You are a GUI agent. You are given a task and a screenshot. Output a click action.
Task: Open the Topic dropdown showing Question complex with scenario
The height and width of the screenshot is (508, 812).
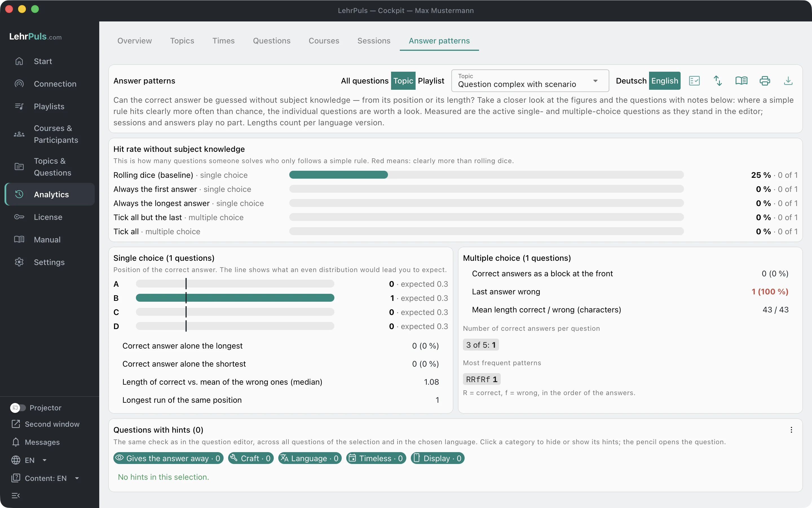point(530,81)
